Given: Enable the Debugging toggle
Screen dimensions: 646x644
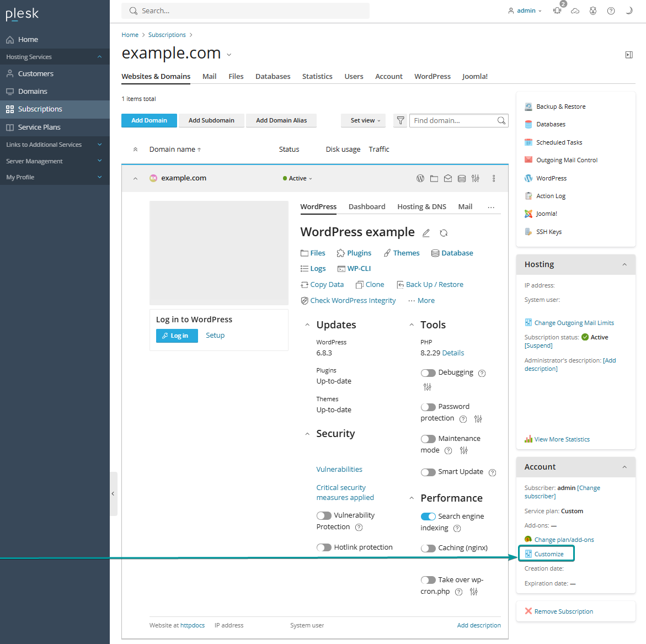Looking at the screenshot, I should click(x=428, y=373).
